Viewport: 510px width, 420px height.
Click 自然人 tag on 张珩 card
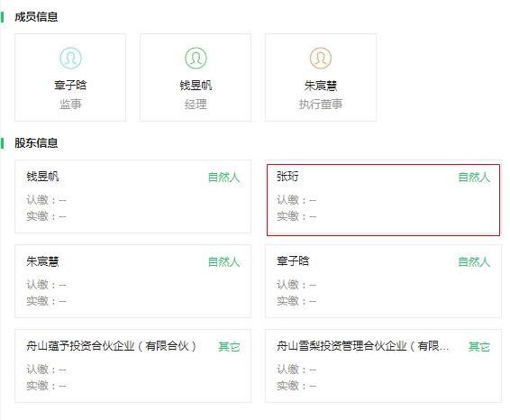[474, 178]
